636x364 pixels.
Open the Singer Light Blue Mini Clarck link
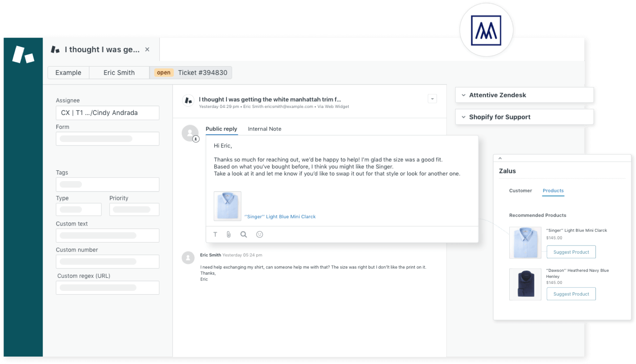(281, 216)
